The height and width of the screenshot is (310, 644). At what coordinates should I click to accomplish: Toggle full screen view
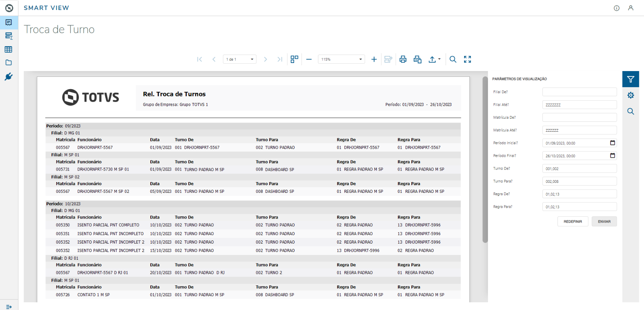[468, 59]
